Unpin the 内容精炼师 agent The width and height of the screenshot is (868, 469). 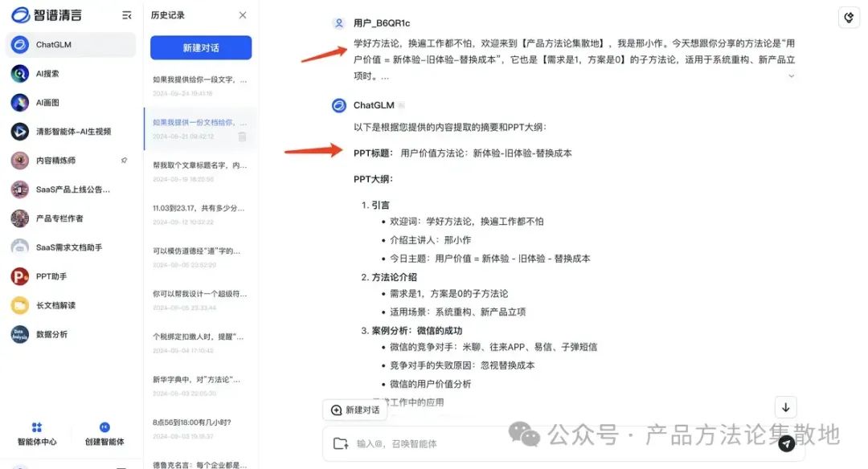click(x=124, y=161)
